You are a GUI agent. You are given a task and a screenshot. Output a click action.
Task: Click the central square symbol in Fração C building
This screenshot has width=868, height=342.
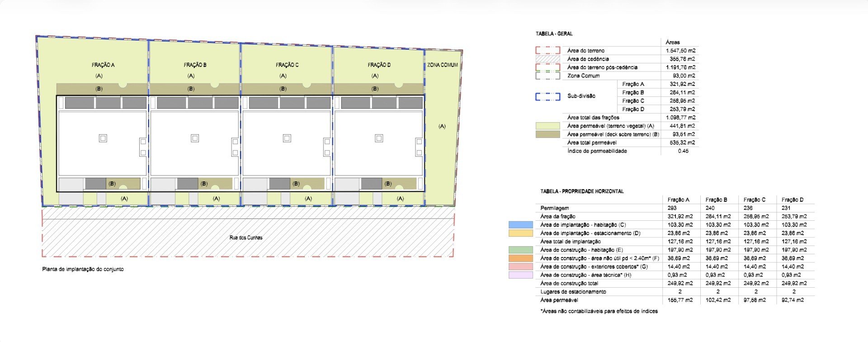[287, 138]
